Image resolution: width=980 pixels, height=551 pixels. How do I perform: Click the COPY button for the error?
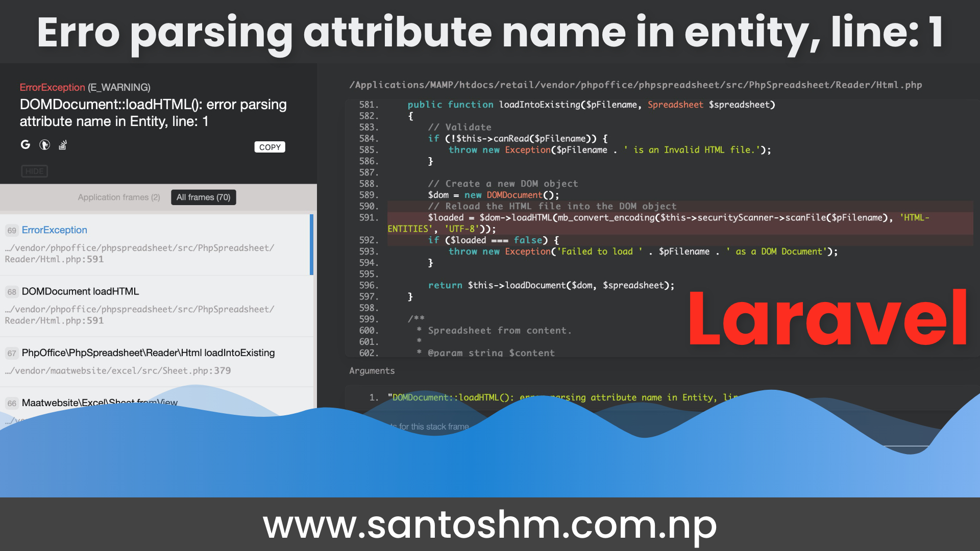[269, 146]
